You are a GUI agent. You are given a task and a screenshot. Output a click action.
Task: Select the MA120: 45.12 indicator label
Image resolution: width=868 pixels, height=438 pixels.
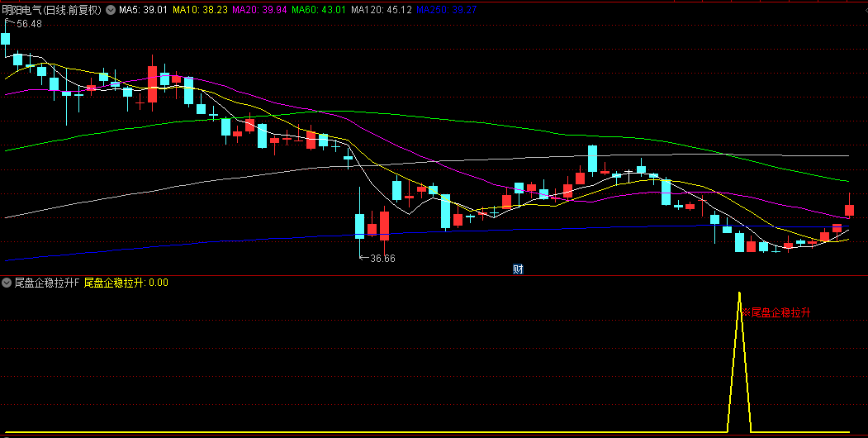click(381, 10)
